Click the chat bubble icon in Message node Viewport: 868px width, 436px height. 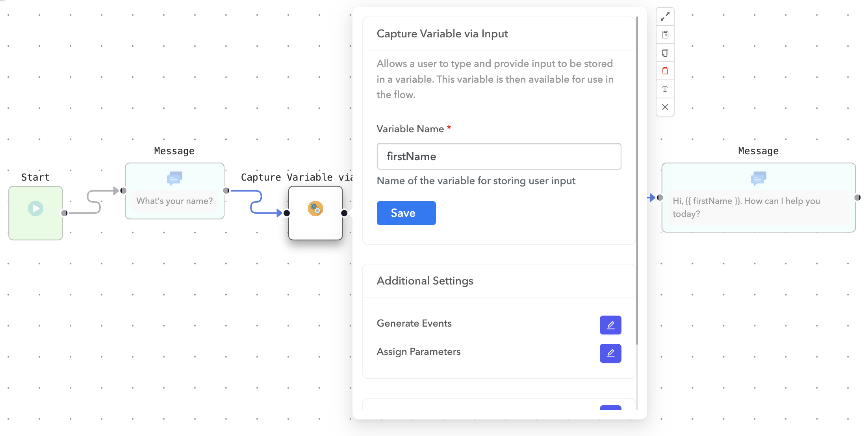174,178
